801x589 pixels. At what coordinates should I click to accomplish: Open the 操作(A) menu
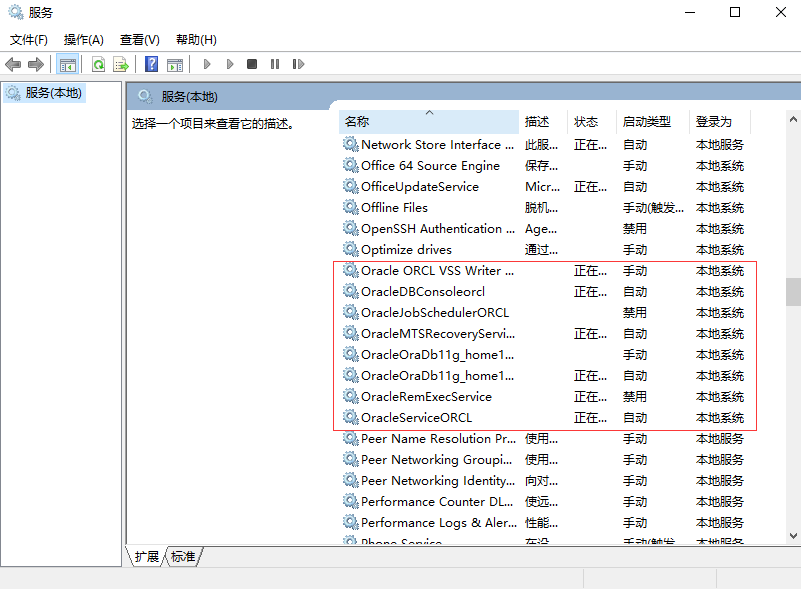pos(84,40)
